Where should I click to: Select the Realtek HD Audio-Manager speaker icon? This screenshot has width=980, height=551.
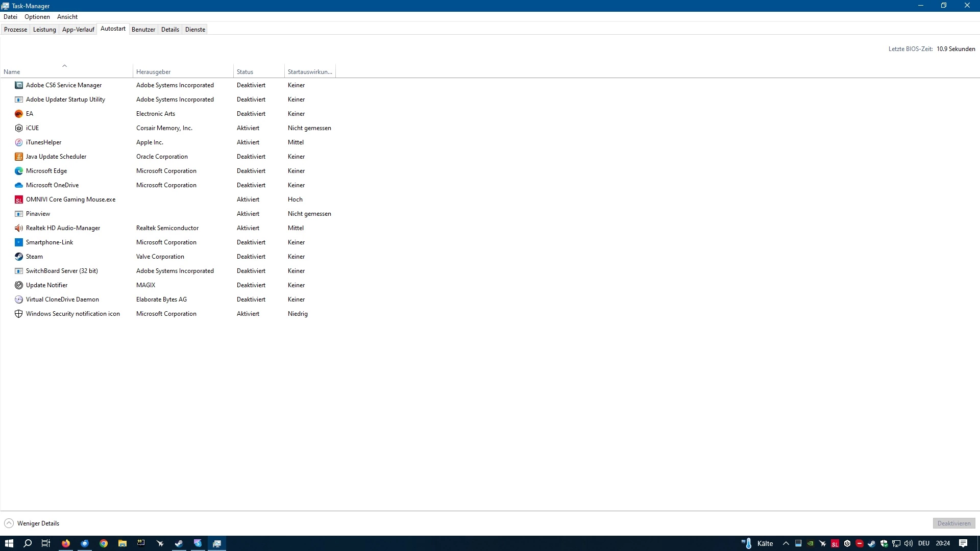(19, 228)
